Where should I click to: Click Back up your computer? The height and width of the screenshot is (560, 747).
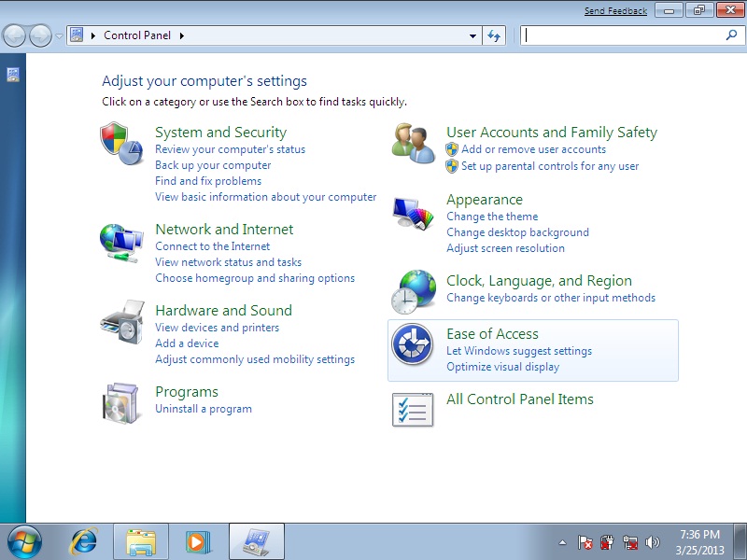[213, 165]
